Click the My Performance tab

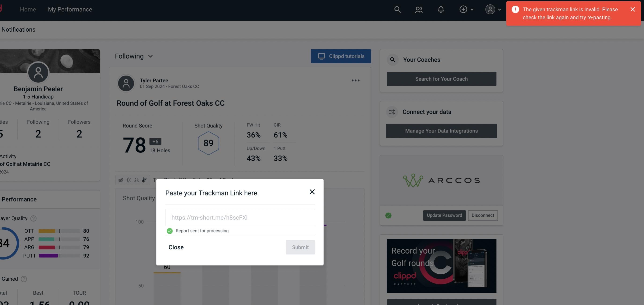click(70, 9)
